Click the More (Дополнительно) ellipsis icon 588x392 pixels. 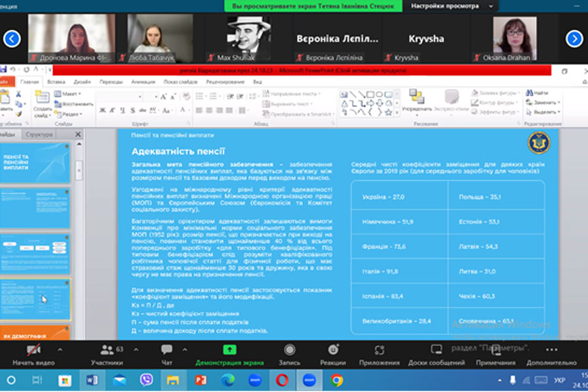(551, 350)
